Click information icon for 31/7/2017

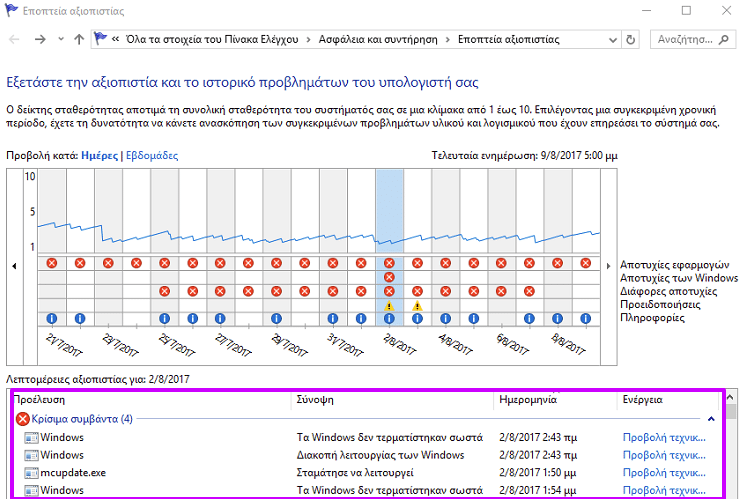coord(333,318)
